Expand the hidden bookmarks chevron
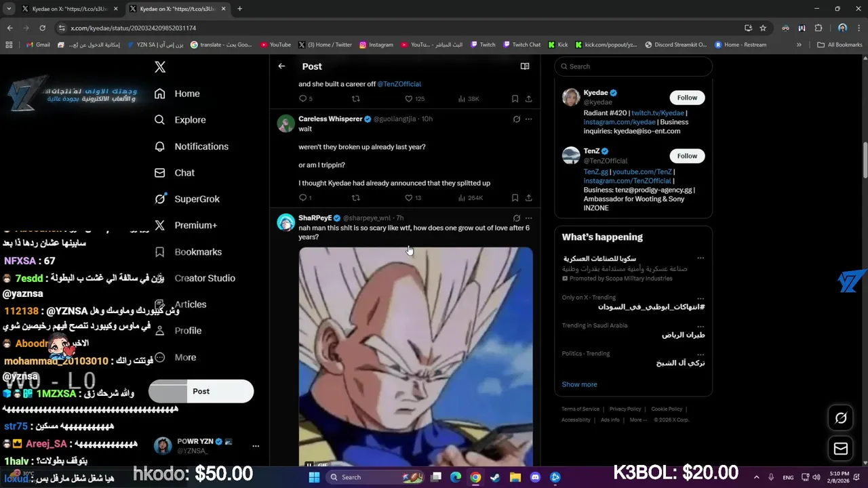This screenshot has width=868, height=488. tap(799, 45)
